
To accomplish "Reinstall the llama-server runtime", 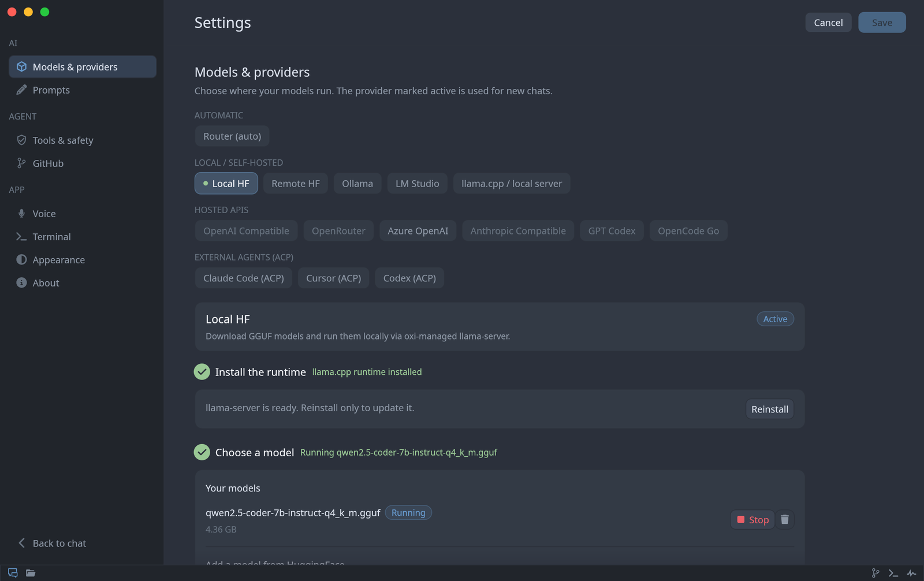I will click(x=770, y=409).
